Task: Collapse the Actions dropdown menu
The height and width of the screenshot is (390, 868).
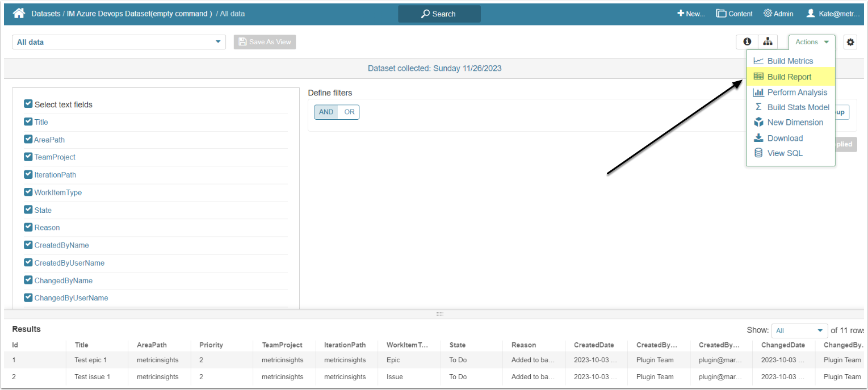Action: click(x=812, y=42)
